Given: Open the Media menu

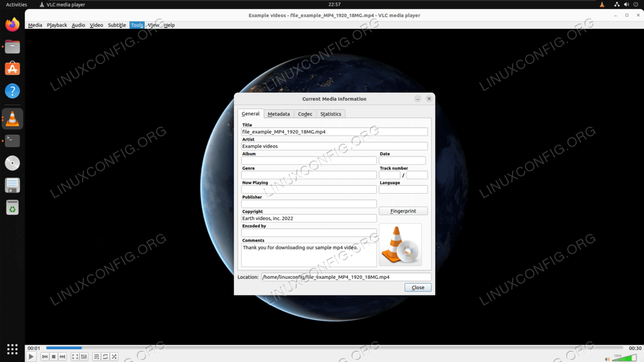Looking at the screenshot, I should [35, 25].
